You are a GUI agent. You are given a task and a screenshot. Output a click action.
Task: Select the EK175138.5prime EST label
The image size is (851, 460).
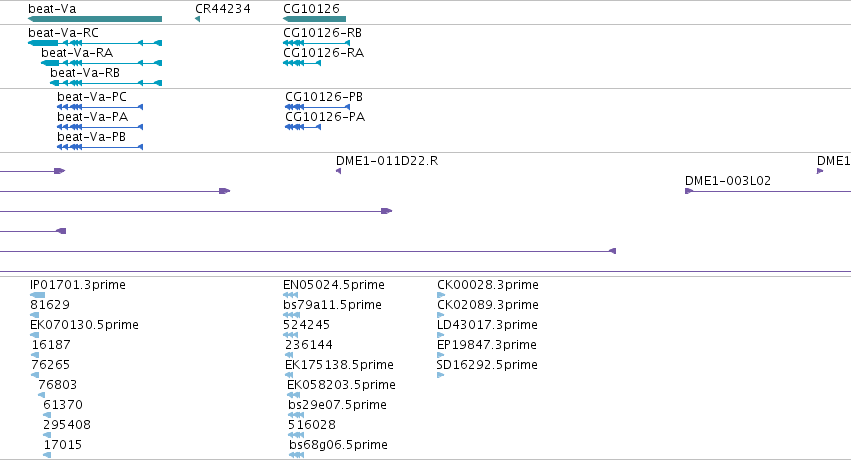pos(339,365)
